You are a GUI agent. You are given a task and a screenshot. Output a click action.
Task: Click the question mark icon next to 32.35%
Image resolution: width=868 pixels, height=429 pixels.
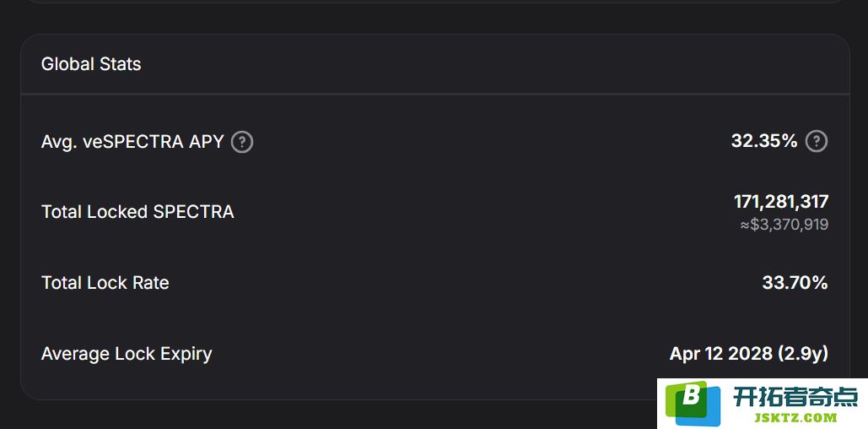point(817,141)
